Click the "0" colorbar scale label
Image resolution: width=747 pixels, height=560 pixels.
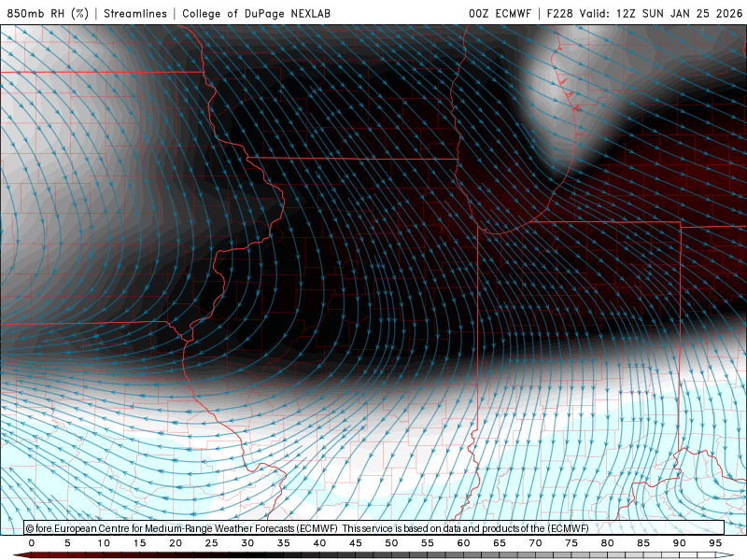[x=32, y=543]
